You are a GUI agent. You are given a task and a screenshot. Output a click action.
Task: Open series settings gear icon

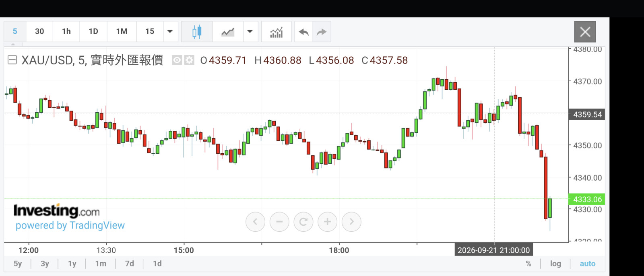pos(189,60)
